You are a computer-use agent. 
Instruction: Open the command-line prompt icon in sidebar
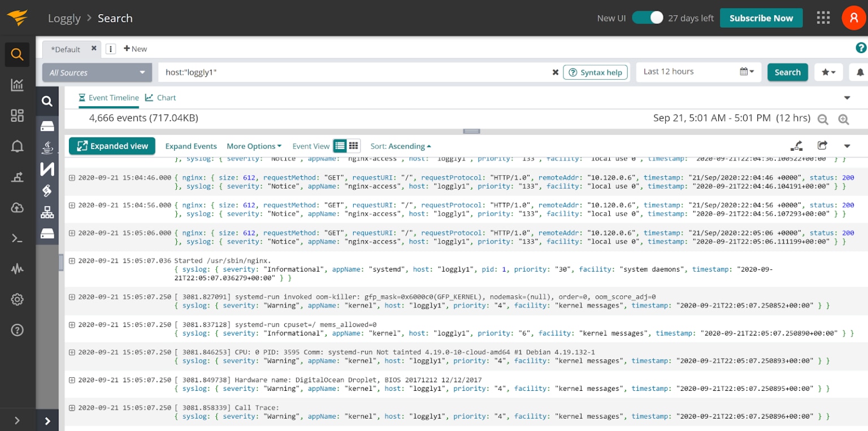(17, 238)
